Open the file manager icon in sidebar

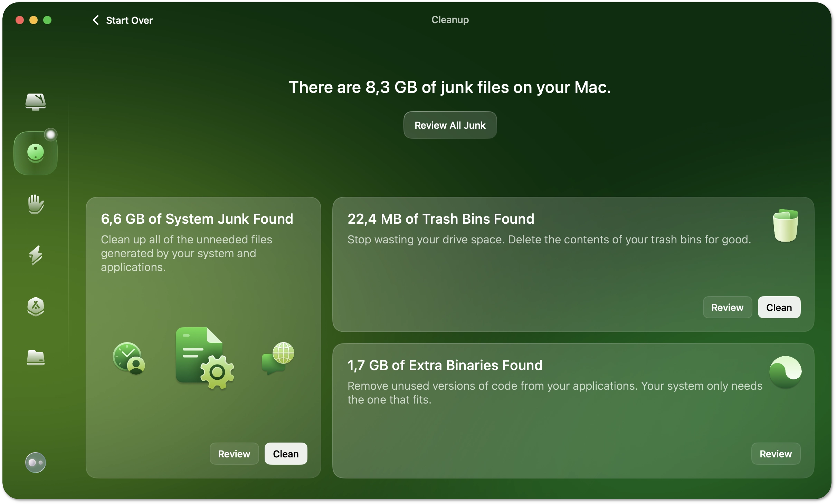35,357
